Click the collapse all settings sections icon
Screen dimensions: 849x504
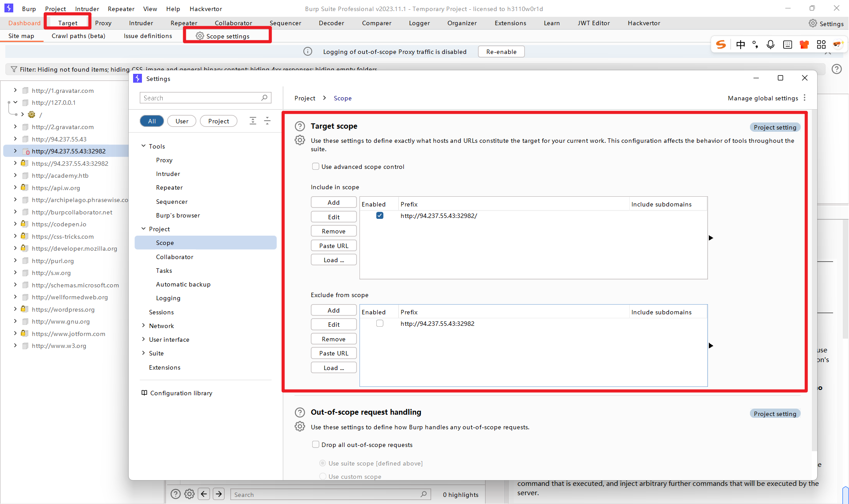pos(267,121)
